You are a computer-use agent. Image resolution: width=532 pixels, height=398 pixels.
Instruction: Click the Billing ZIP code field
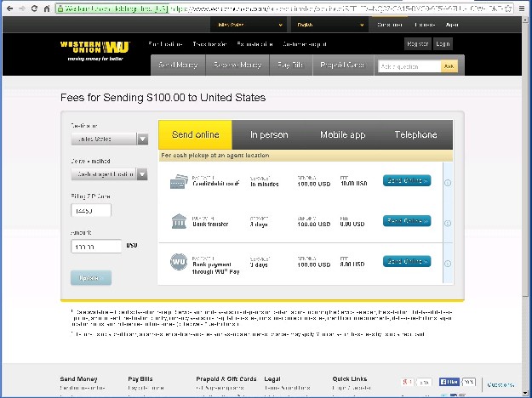(91, 211)
